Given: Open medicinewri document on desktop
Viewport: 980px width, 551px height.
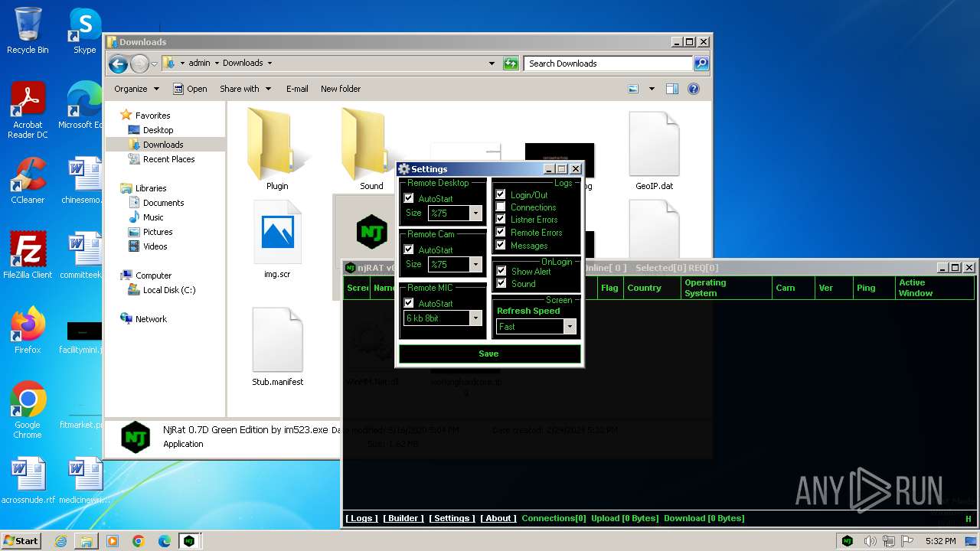Looking at the screenshot, I should (x=84, y=481).
